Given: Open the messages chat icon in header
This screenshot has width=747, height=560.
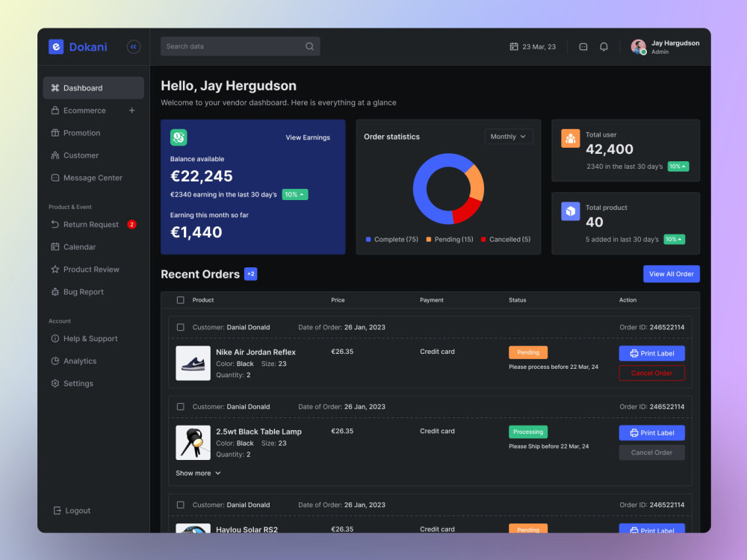Looking at the screenshot, I should [x=583, y=46].
